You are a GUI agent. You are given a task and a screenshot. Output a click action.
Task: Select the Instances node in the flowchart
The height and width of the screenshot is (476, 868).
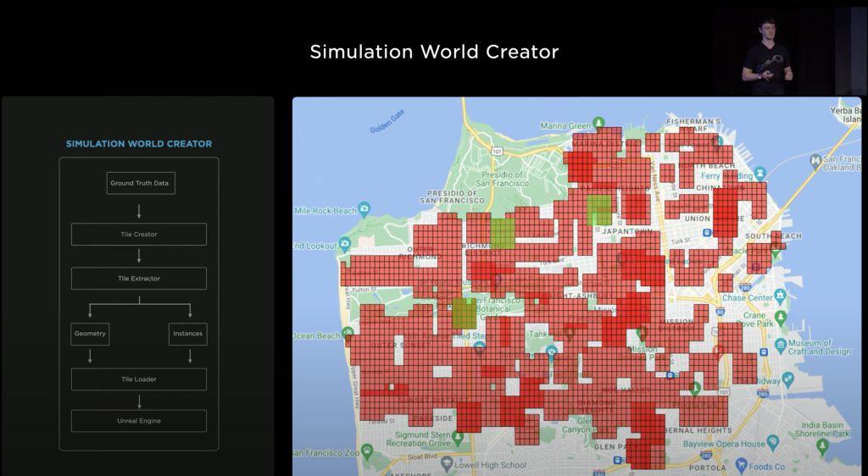tap(187, 334)
